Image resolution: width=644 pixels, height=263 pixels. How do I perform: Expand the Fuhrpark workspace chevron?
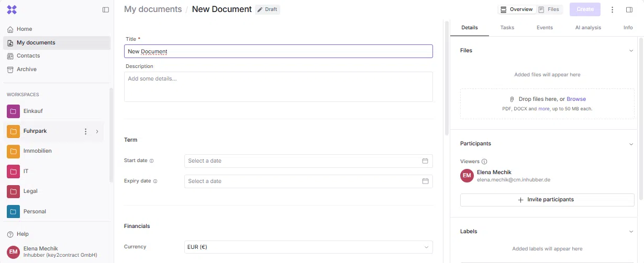click(x=97, y=132)
